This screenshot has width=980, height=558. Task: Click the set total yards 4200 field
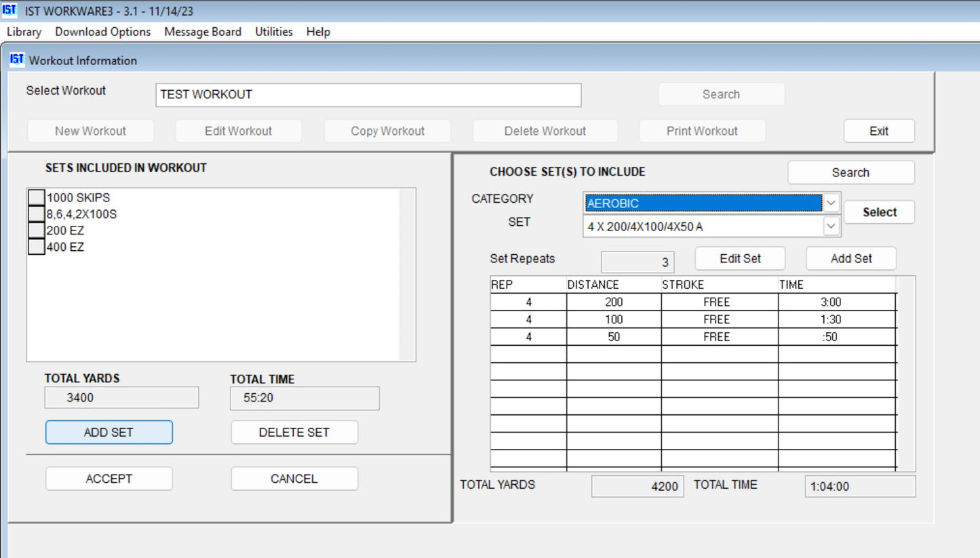tap(638, 486)
